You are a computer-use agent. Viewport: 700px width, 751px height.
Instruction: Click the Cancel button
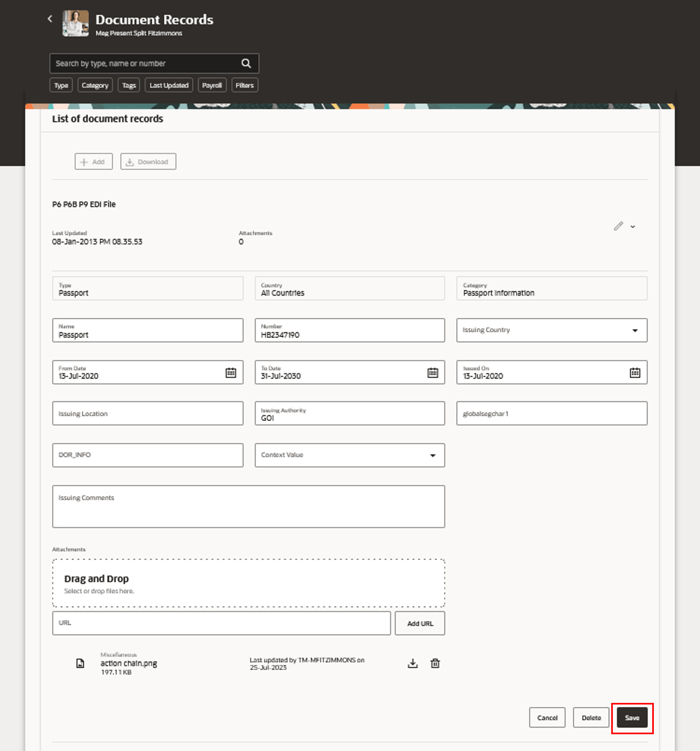[x=547, y=717]
